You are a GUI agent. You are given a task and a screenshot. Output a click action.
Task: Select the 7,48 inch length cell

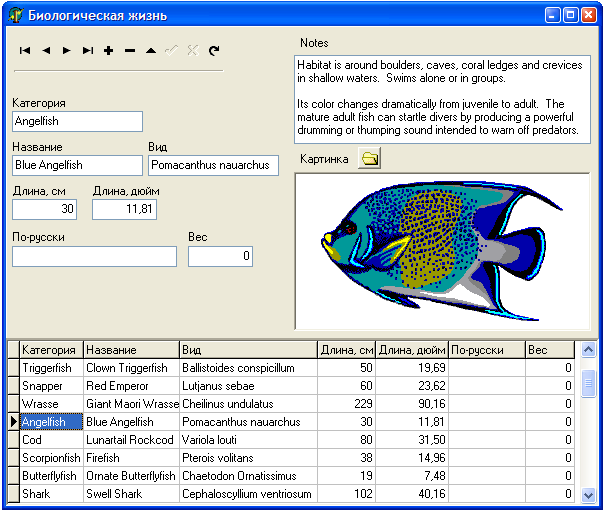[412, 476]
